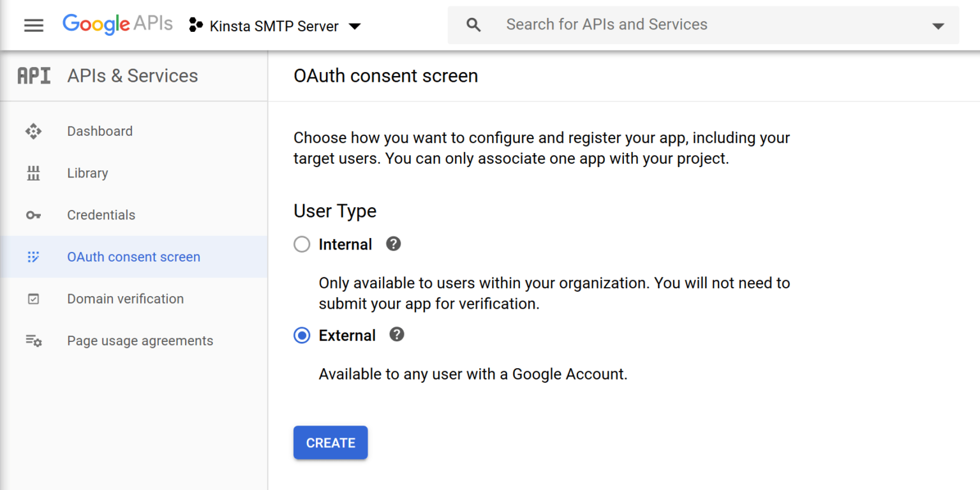This screenshot has height=490, width=980.
Task: Select the Page usage agreements icon
Action: 33,340
